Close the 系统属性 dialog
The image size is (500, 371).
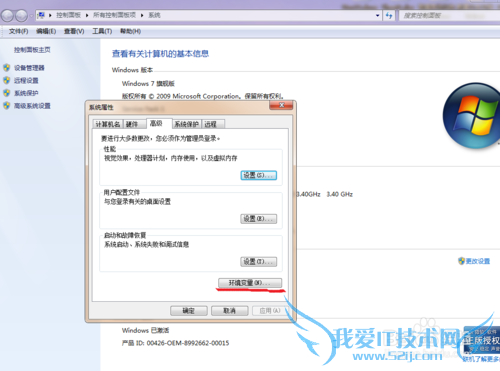coord(281,105)
